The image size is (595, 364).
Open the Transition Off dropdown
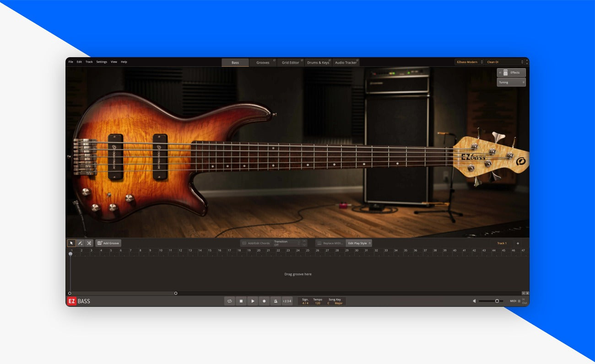click(287, 243)
